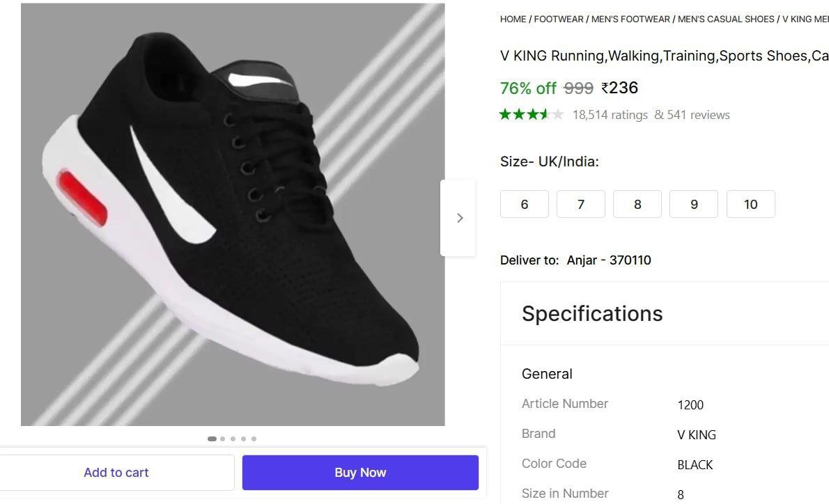Click the black shoe product image
Viewport: 829px width, 504px height.
[233, 214]
